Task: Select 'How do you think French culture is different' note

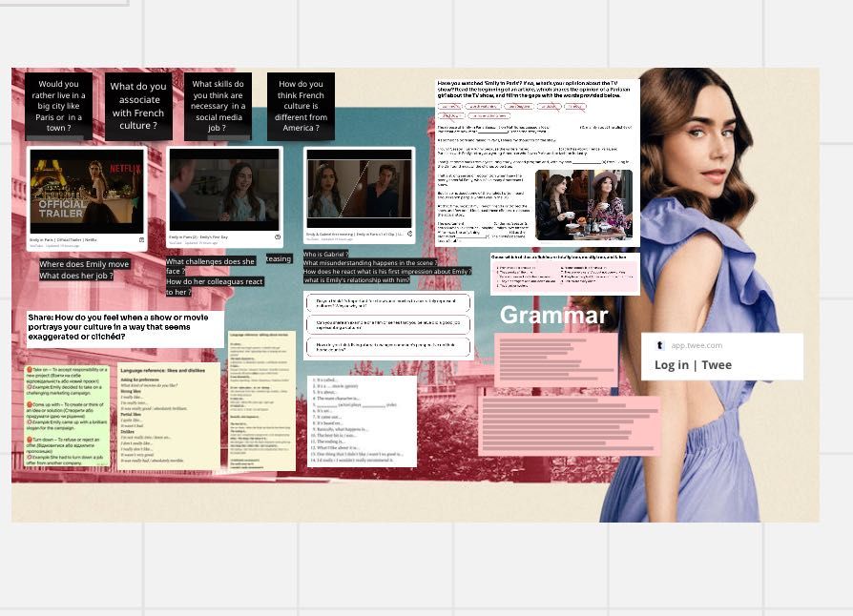Action: point(301,106)
